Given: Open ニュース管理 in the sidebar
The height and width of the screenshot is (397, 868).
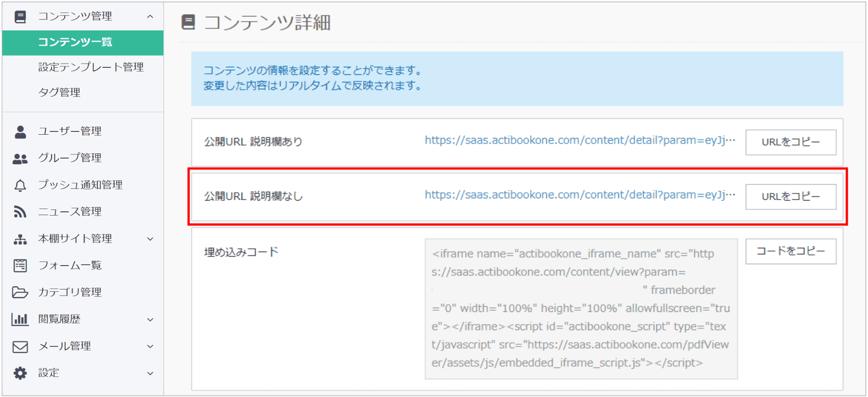Looking at the screenshot, I should [x=70, y=212].
